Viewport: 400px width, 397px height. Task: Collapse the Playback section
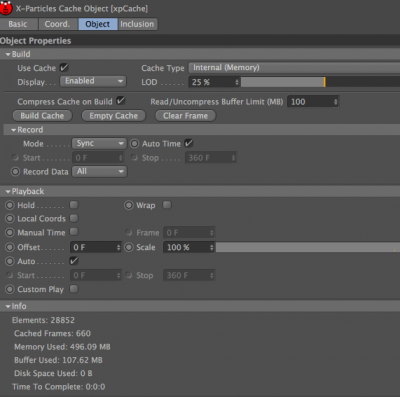(8, 192)
